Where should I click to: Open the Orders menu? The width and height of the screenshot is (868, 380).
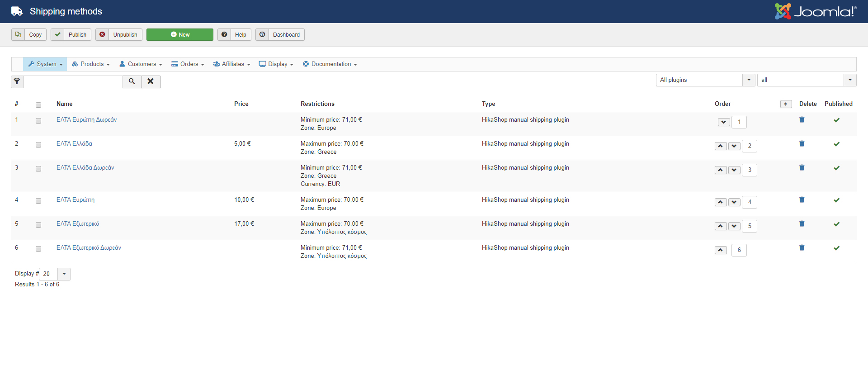tap(188, 64)
